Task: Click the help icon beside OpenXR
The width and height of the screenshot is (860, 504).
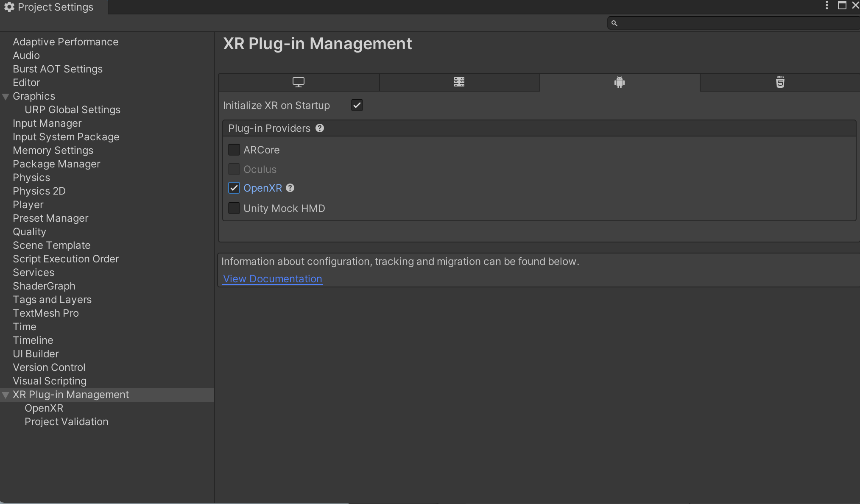Action: tap(290, 188)
